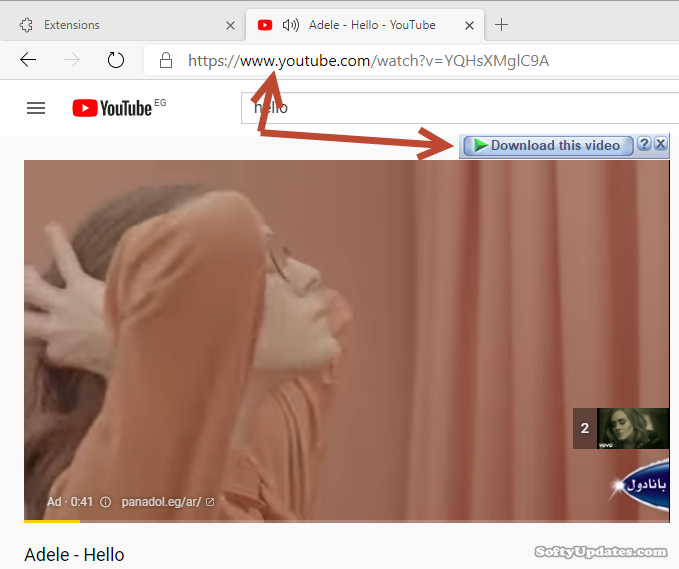This screenshot has width=679, height=569.
Task: Close the Extensions tab
Action: pos(230,26)
